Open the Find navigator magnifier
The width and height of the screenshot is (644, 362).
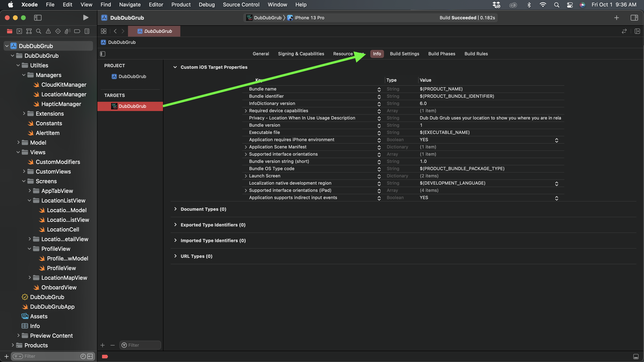pyautogui.click(x=38, y=31)
